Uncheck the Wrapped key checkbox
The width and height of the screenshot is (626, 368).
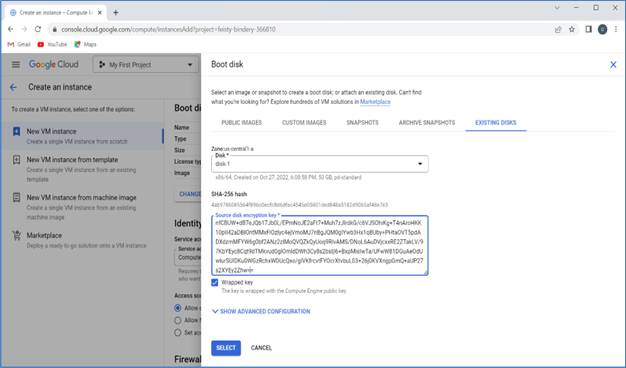click(x=215, y=282)
